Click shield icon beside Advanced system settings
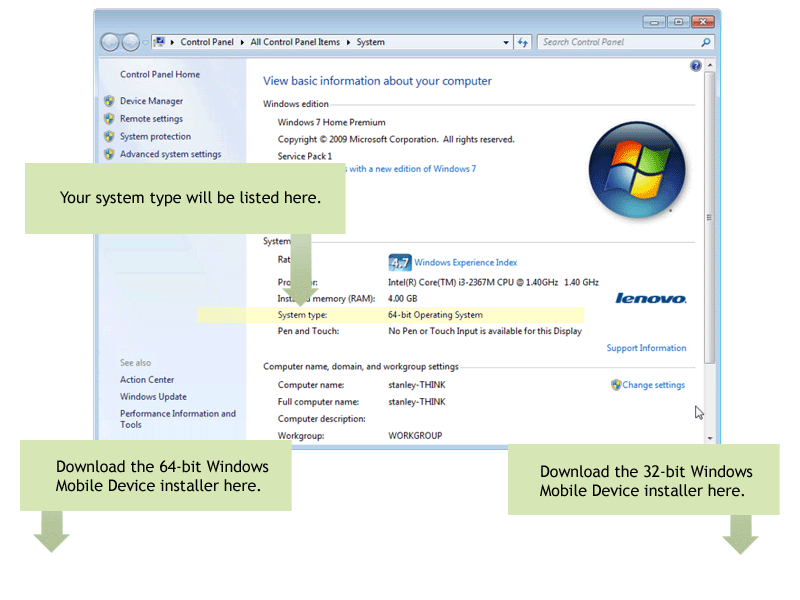The image size is (800, 600). pyautogui.click(x=109, y=154)
